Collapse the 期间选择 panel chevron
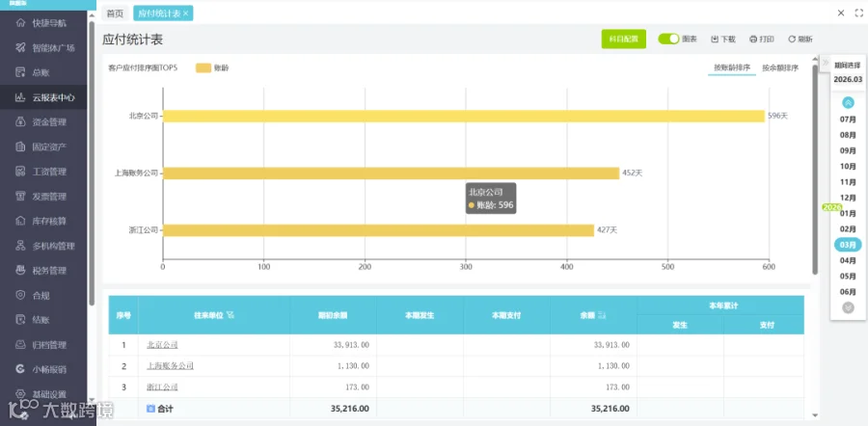 826,63
